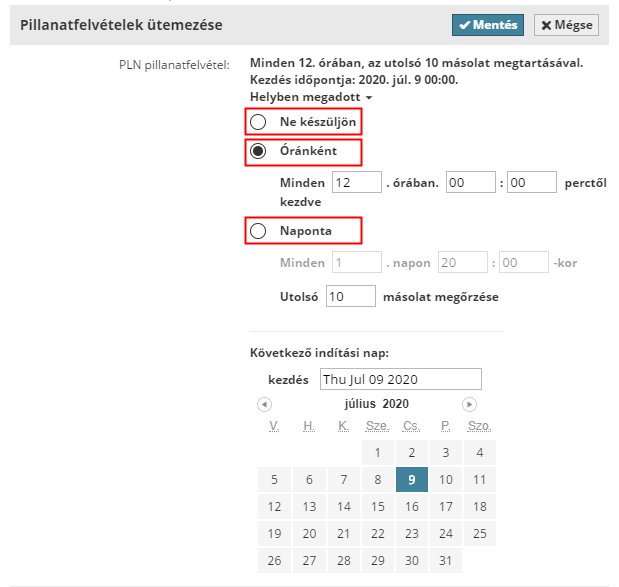Click the Mentés save button

487,25
